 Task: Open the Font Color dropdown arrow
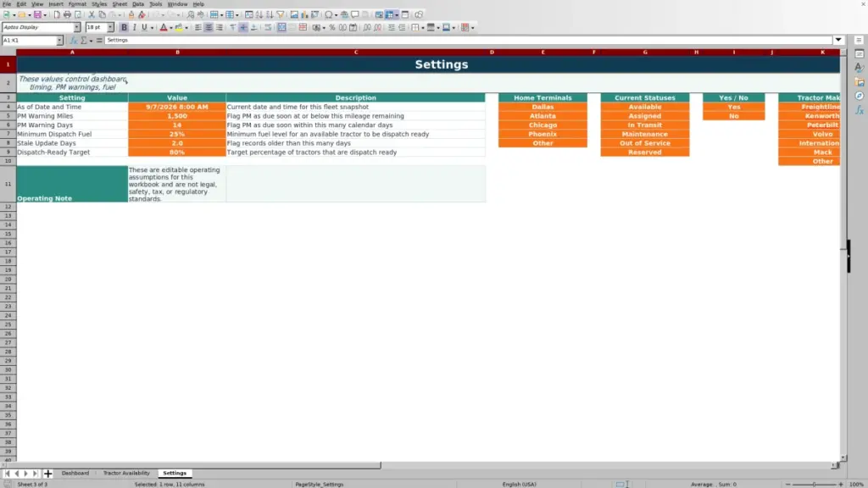[x=171, y=28]
